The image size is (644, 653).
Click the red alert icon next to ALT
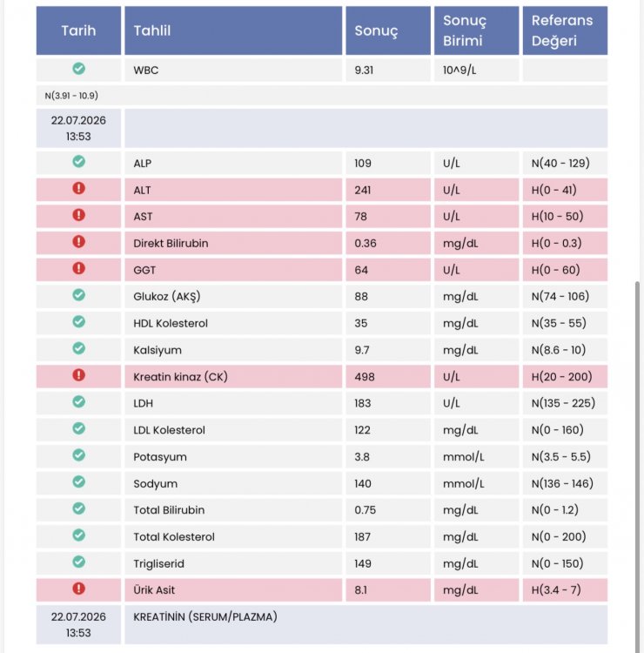pos(78,188)
